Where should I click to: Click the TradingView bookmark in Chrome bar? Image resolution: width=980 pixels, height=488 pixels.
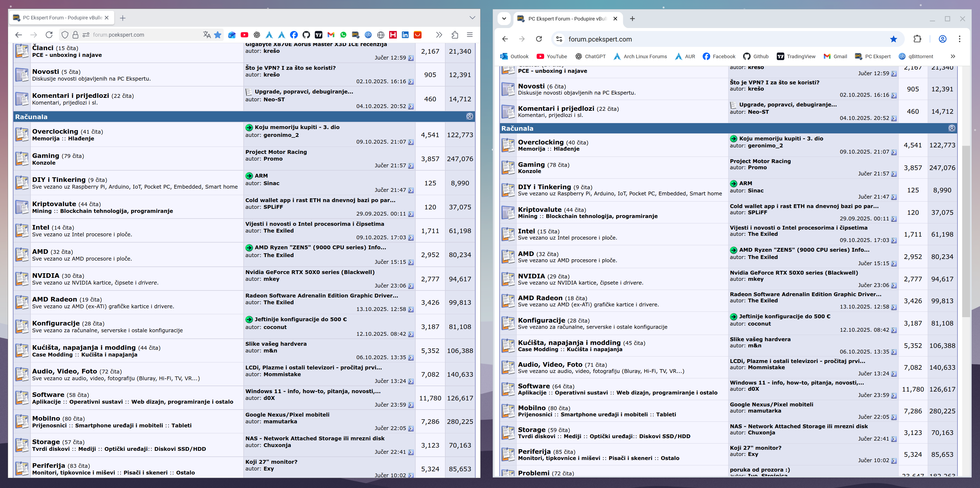[796, 56]
